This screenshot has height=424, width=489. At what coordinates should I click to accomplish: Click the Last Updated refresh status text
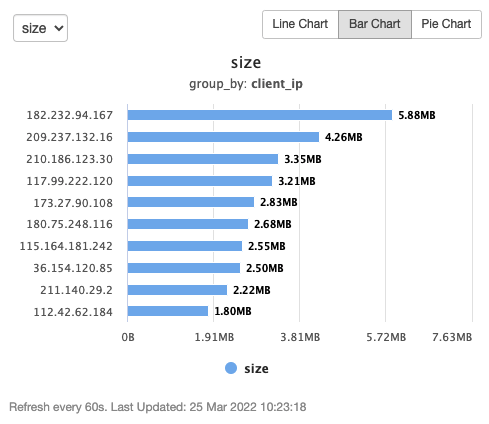click(158, 407)
